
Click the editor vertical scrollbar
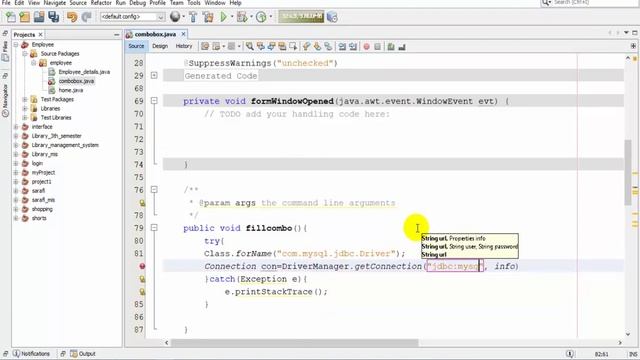coord(628,173)
